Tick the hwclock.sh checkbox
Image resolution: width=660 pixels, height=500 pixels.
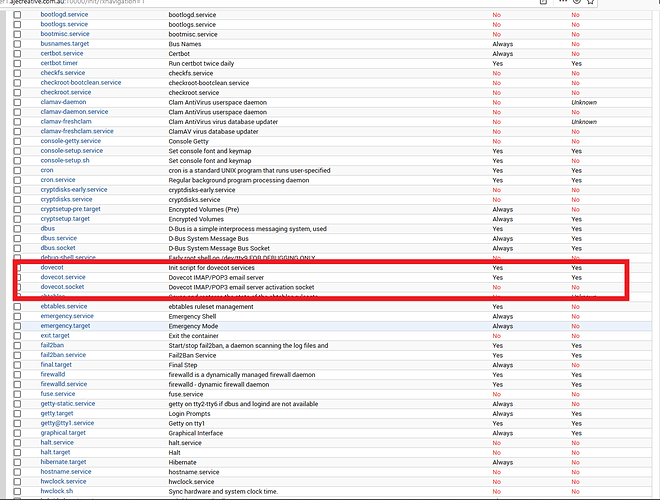pyautogui.click(x=17, y=491)
